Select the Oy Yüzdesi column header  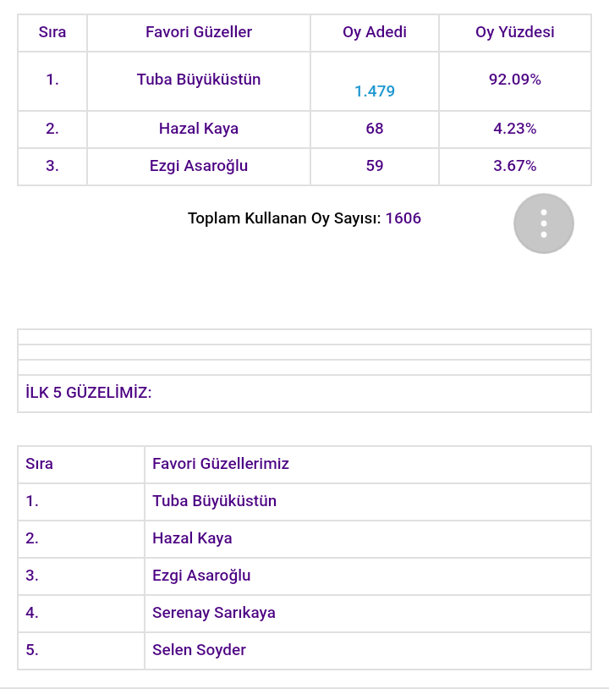515,32
